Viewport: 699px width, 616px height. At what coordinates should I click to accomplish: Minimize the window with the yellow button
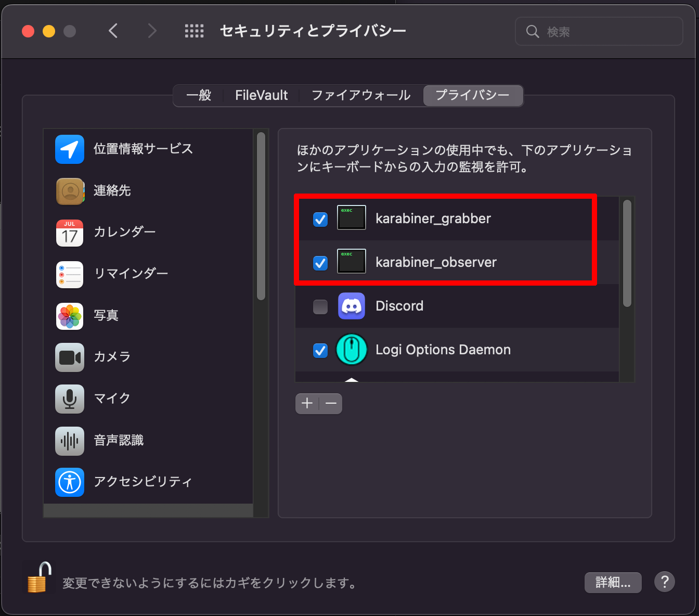49,31
